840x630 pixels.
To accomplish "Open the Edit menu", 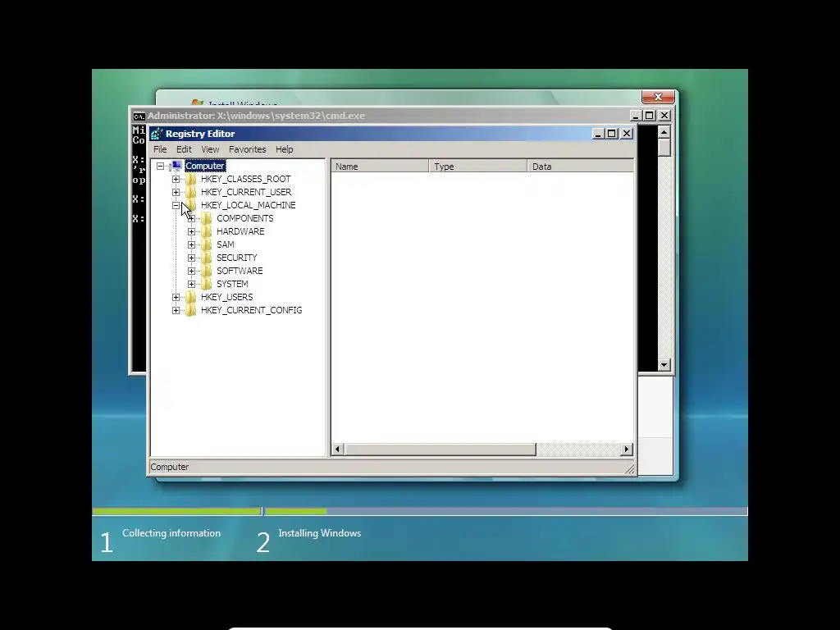I will pyautogui.click(x=184, y=149).
